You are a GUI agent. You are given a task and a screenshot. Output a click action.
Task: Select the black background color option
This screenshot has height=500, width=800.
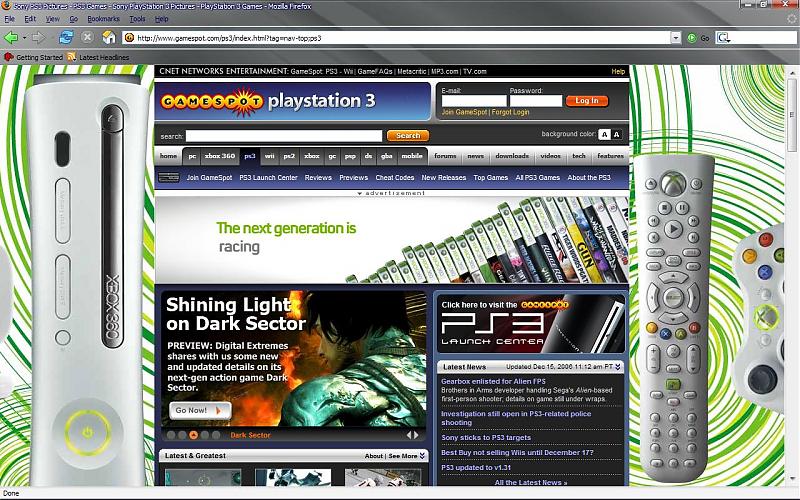(616, 134)
